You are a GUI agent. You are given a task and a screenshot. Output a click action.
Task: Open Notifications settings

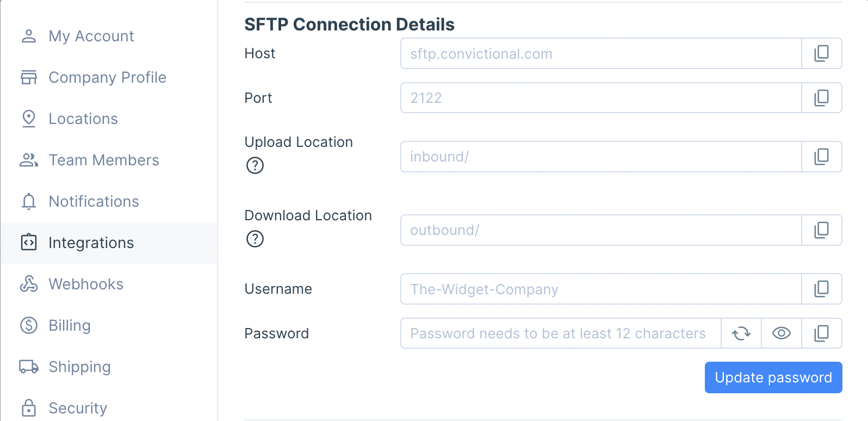[x=94, y=201]
